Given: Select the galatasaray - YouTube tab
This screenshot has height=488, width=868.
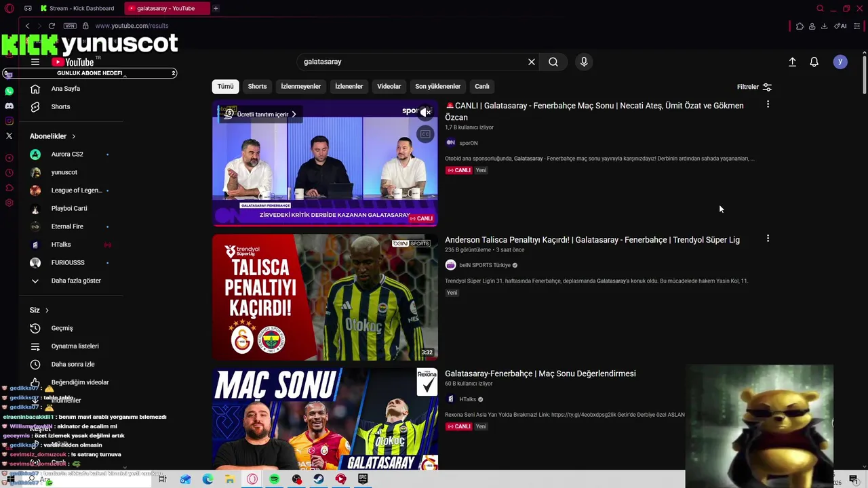Looking at the screenshot, I should click(x=166, y=8).
